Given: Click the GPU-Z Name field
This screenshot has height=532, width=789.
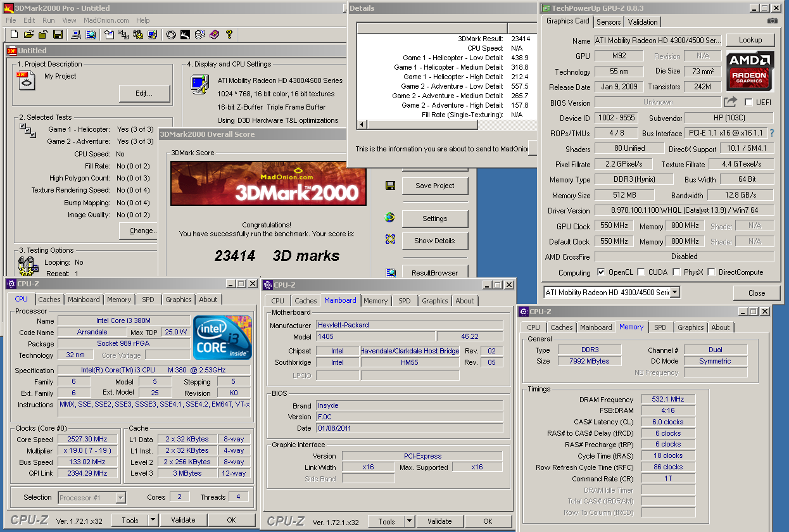Looking at the screenshot, I should coord(657,41).
